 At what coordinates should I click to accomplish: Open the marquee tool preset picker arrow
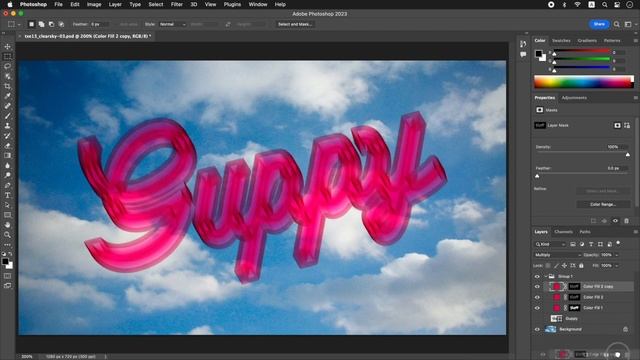pos(19,24)
